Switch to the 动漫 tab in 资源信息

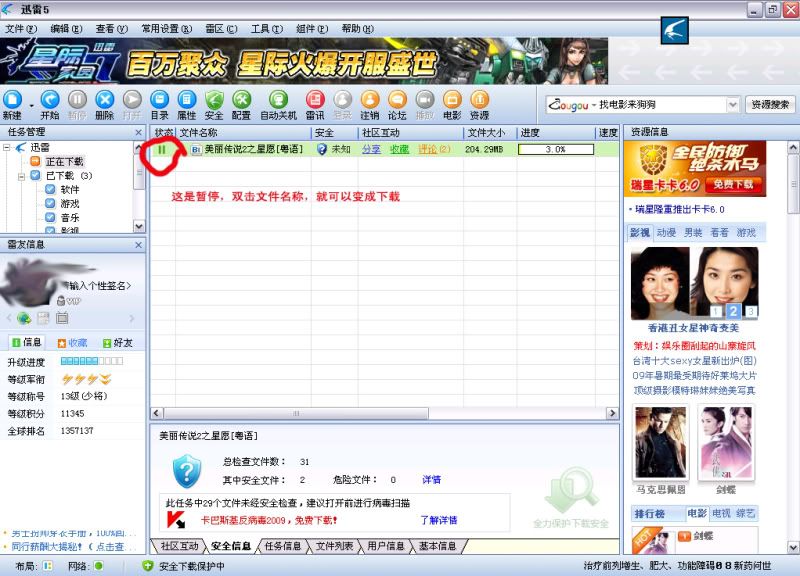666,233
